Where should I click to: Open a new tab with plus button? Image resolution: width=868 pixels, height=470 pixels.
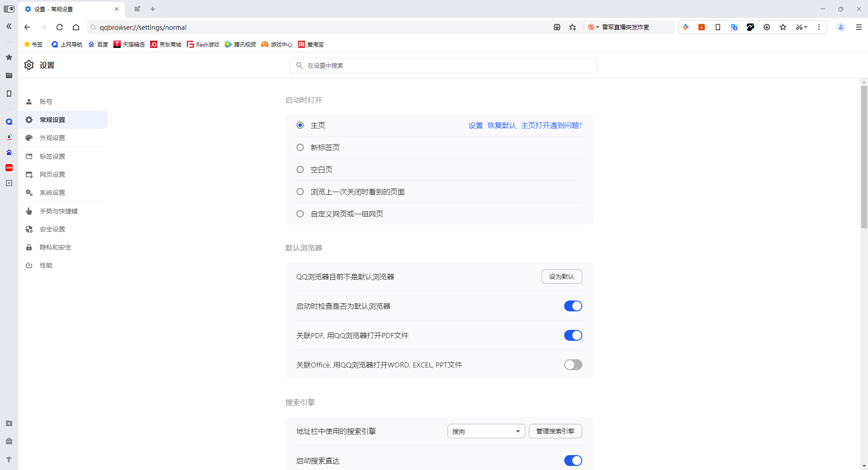[153, 9]
